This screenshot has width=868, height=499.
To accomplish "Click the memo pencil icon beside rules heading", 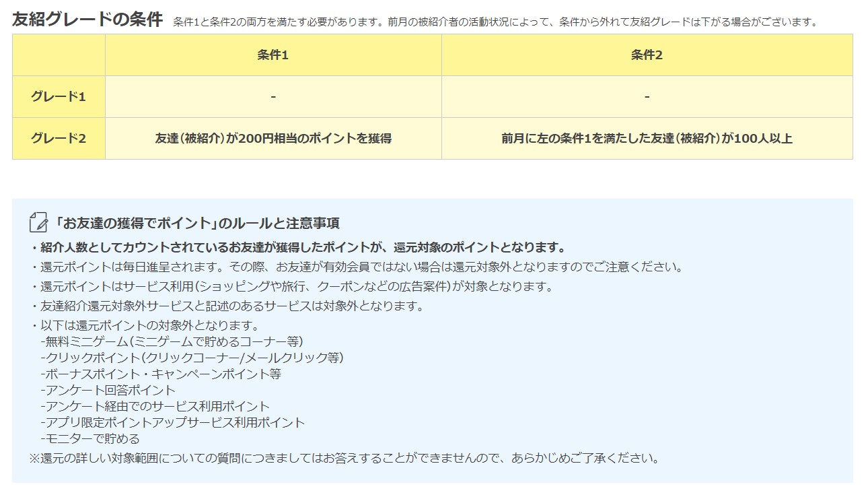I will 39,222.
